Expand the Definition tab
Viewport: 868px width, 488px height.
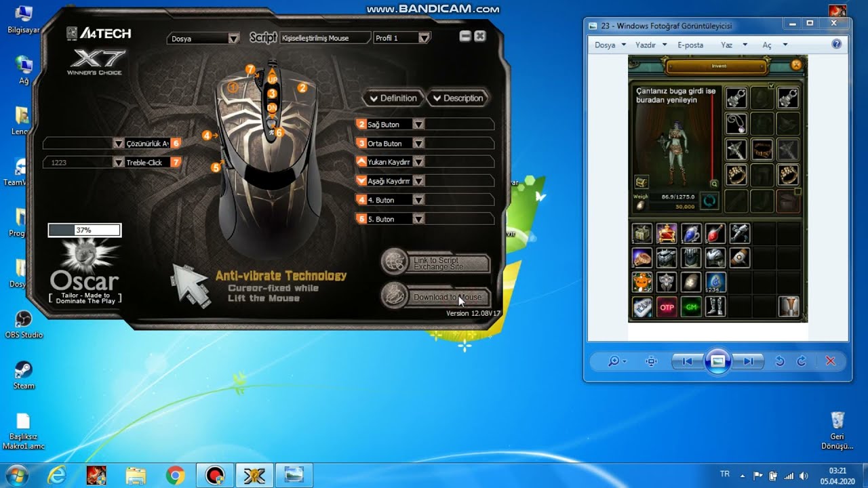pos(393,98)
